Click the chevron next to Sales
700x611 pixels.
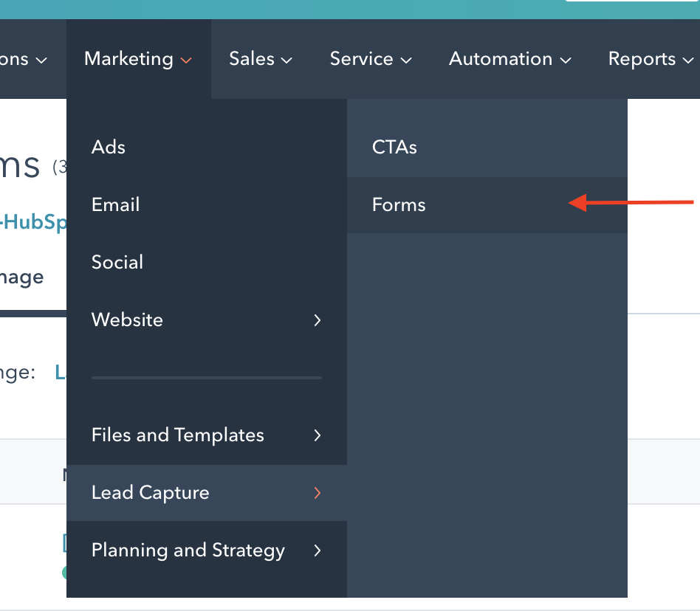pyautogui.click(x=286, y=61)
